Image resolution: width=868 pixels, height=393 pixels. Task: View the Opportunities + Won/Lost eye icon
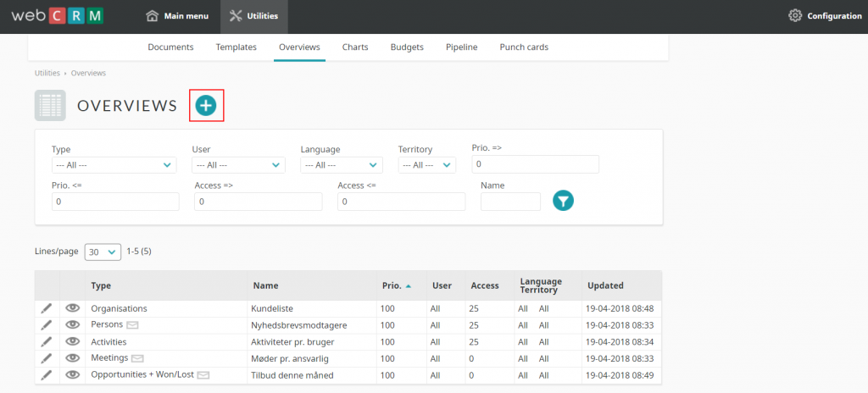click(73, 374)
